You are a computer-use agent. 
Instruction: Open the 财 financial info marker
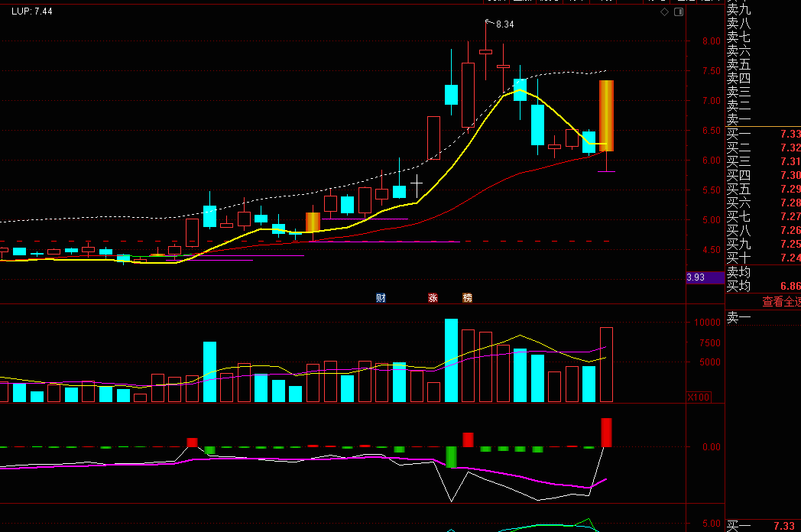[x=381, y=298]
